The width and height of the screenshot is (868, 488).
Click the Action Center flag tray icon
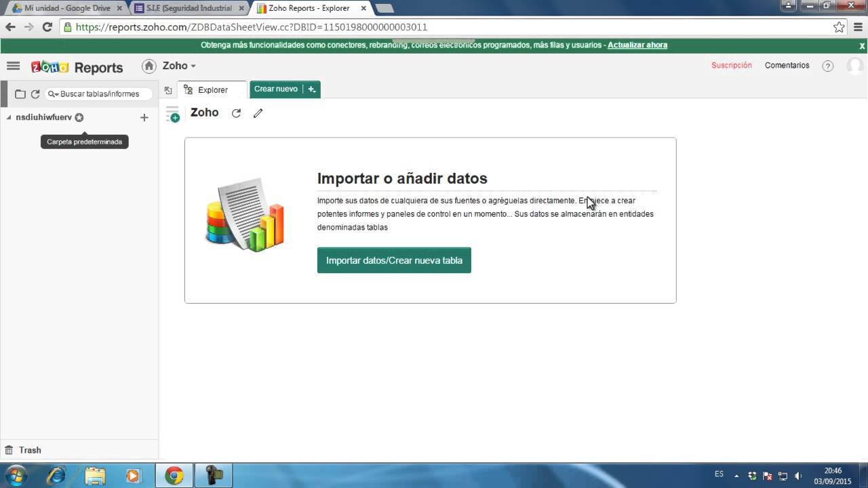768,476
